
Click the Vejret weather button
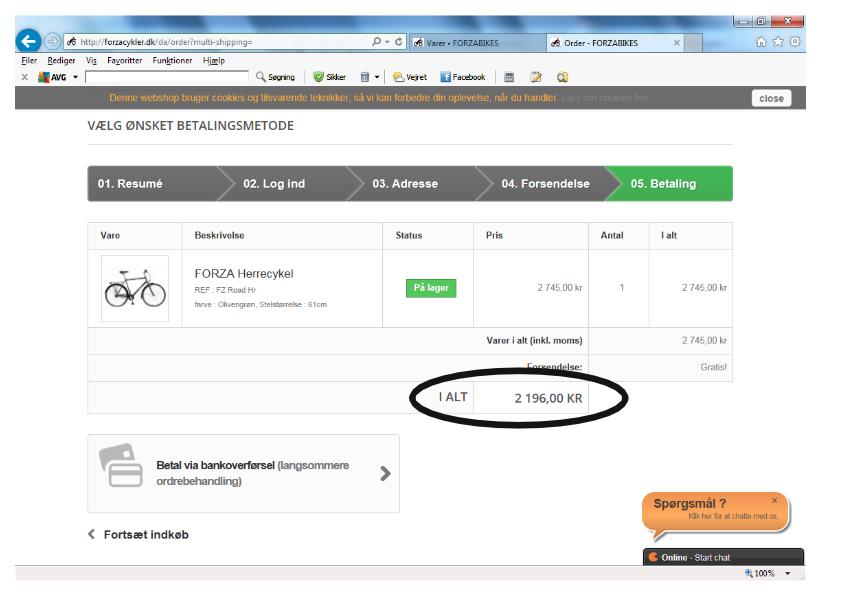pos(410,77)
